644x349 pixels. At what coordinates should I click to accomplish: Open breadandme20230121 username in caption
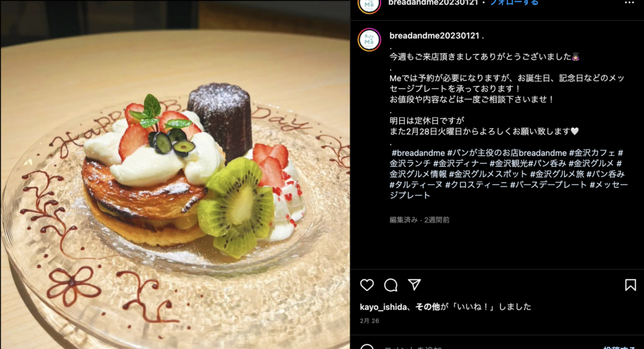click(435, 36)
